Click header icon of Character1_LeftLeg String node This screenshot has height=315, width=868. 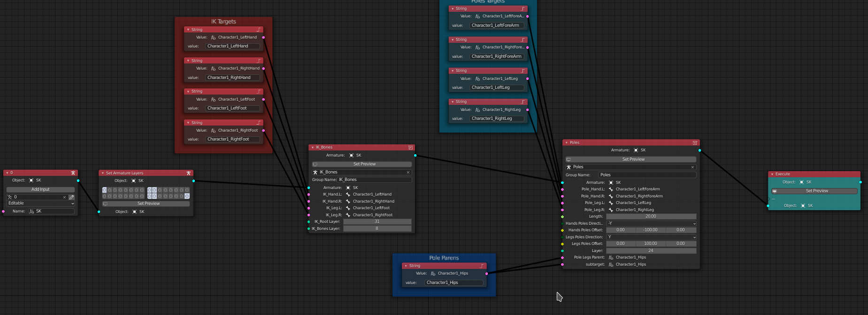(523, 71)
